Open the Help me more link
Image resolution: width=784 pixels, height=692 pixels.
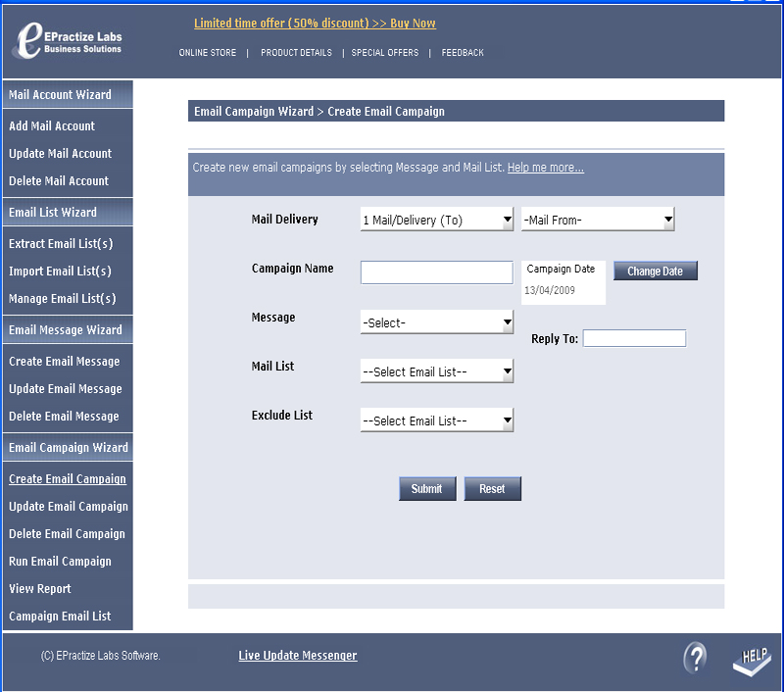pos(546,168)
